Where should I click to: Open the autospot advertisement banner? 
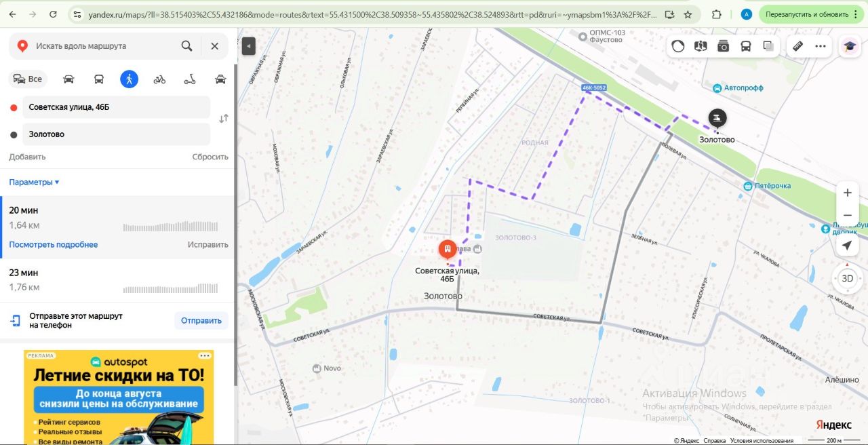pyautogui.click(x=119, y=398)
